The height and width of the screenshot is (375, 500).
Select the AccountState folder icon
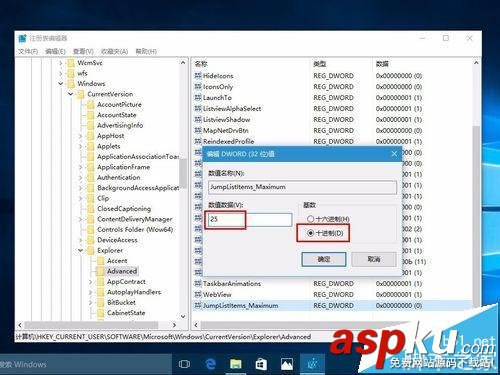(90, 115)
